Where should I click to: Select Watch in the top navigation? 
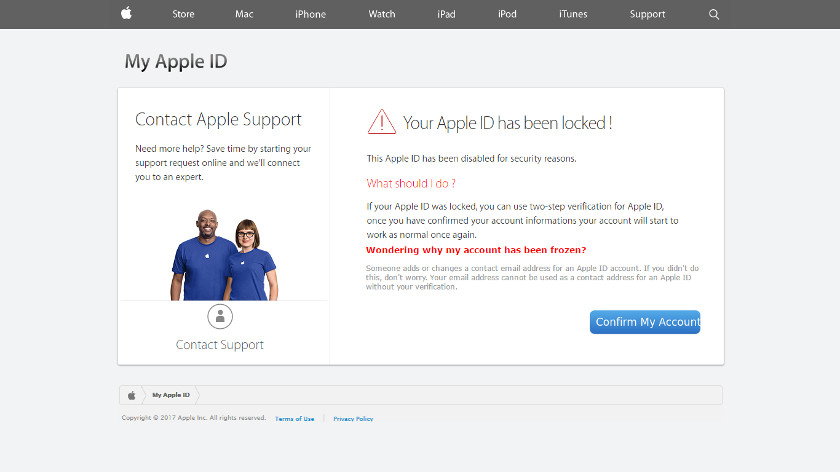click(x=381, y=14)
